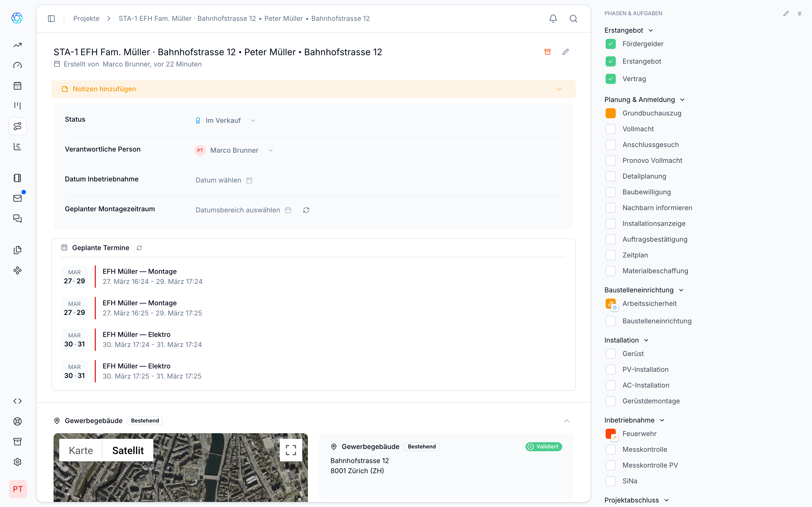Refresh the Geplante Termine list
Screen dimensions: 812x507
pyautogui.click(x=139, y=248)
